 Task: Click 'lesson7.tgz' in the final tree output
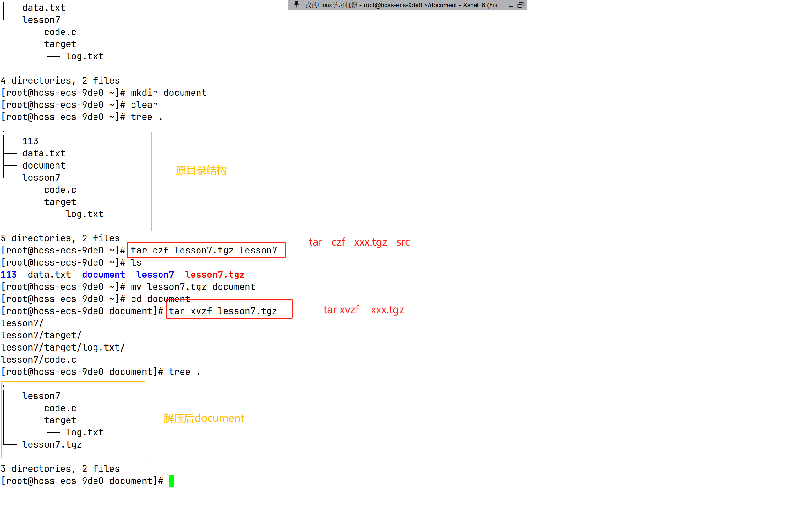pos(52,445)
